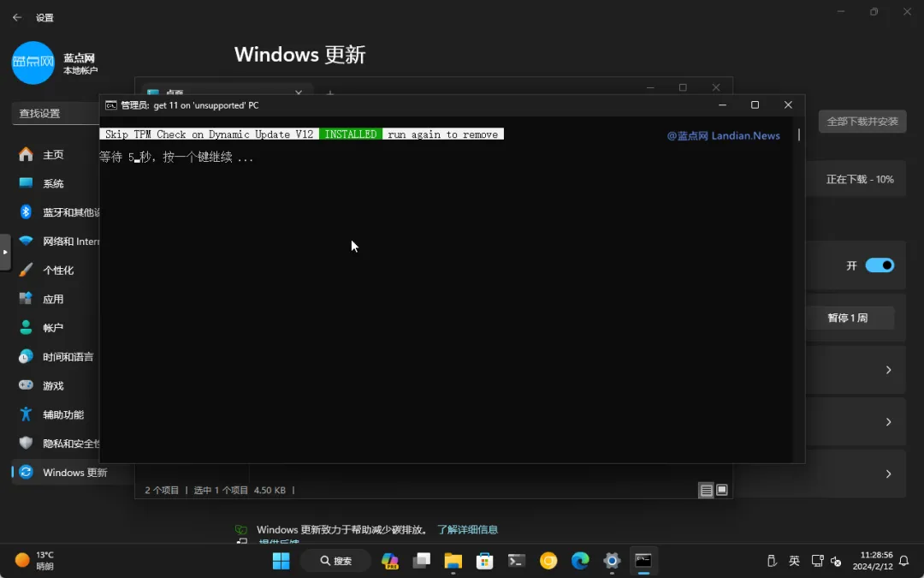
Task: Open Microsoft Store from taskbar
Action: click(x=484, y=561)
